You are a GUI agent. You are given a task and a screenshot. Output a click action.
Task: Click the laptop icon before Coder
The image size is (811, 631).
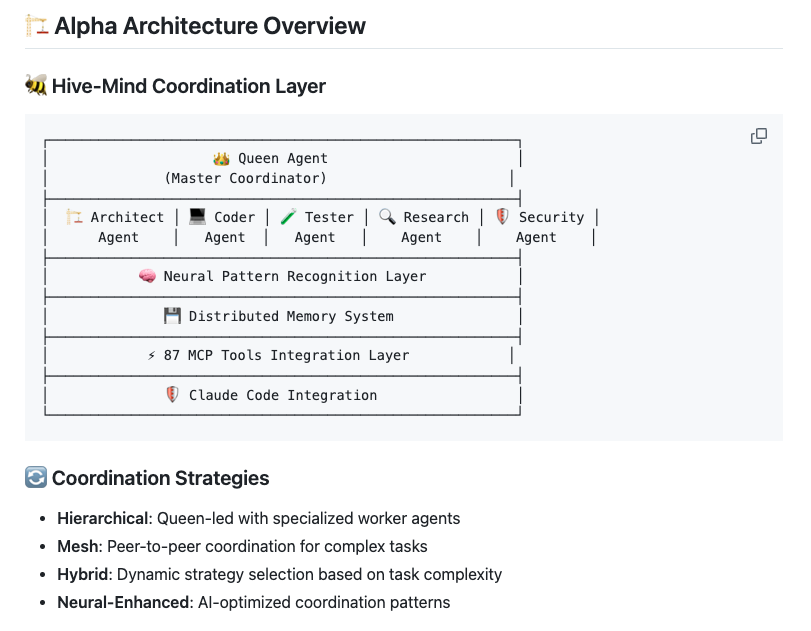coord(197,217)
